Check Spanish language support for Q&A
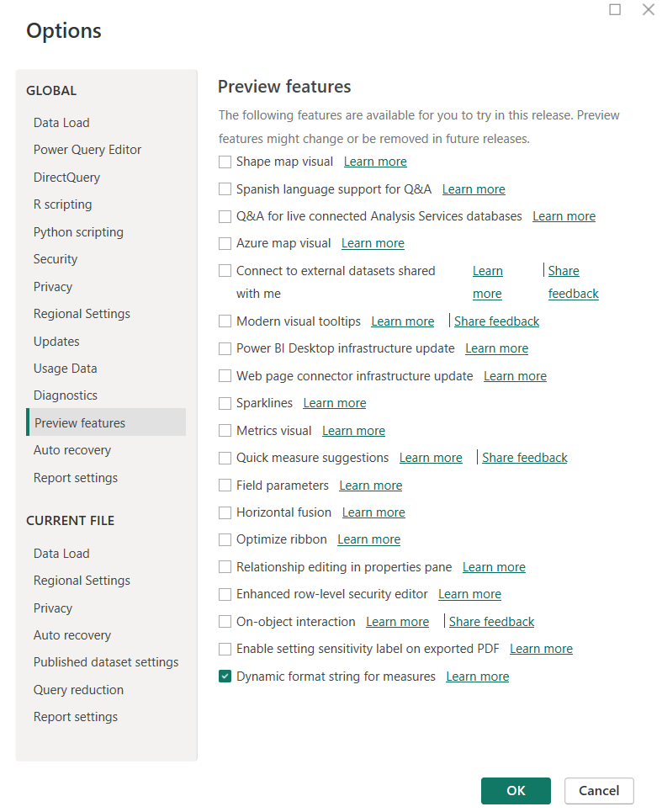 (225, 189)
